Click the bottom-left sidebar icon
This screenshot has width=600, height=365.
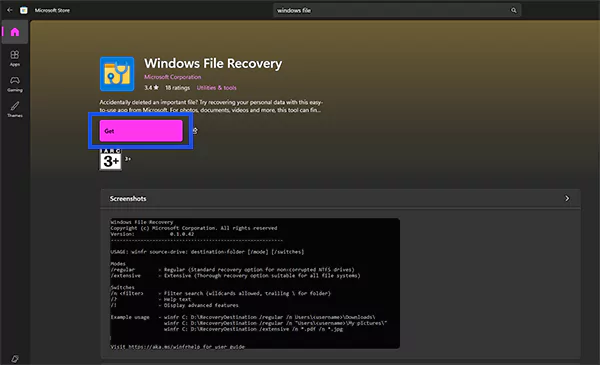15,358
